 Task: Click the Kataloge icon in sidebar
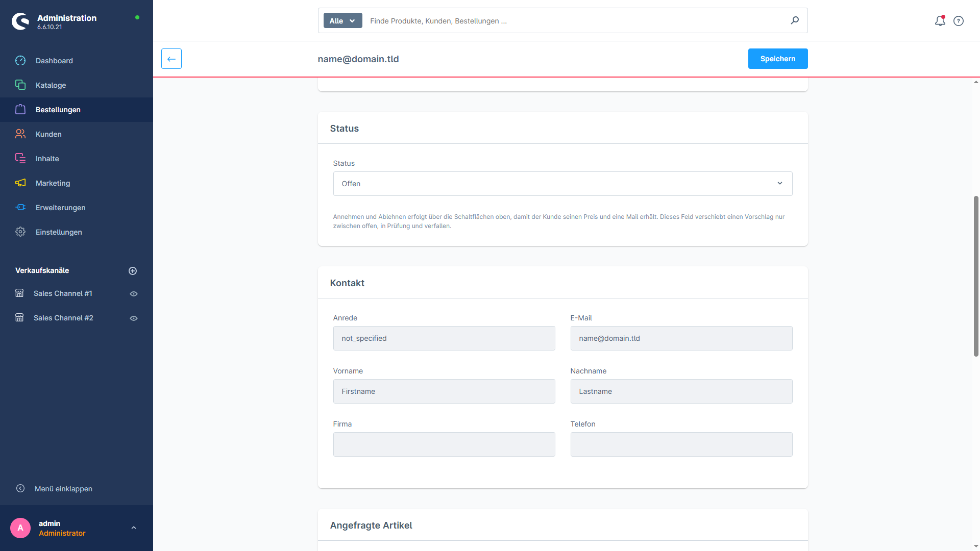point(20,85)
